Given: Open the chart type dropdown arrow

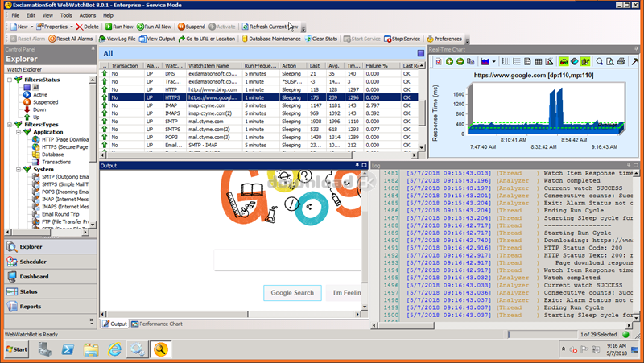Looking at the screenshot, I should [x=493, y=62].
